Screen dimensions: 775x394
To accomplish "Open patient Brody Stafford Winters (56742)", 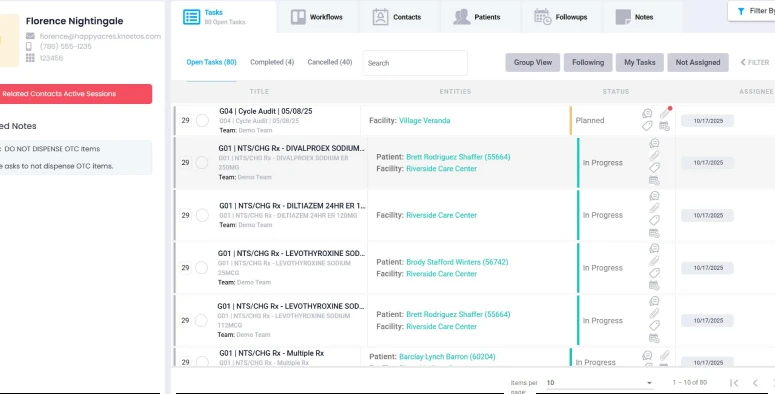I will click(x=457, y=262).
